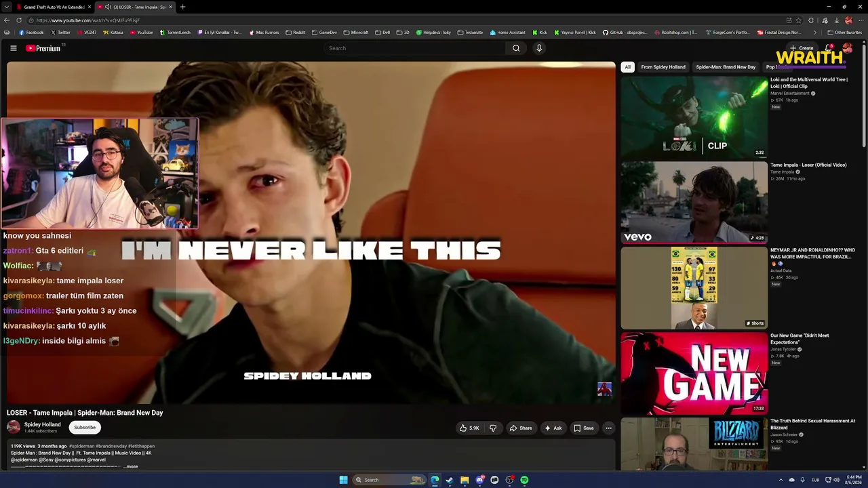Mute the LOSER tab audio icon
This screenshot has height=488, width=868.
point(108,7)
